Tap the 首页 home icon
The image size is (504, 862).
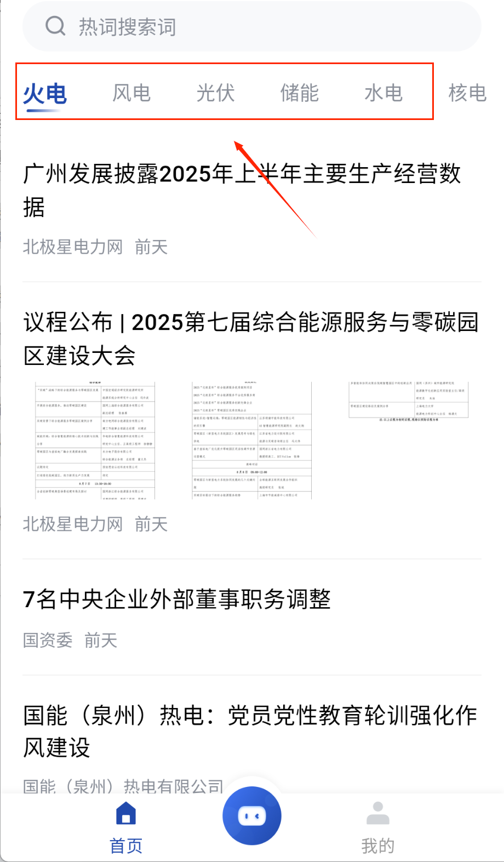coord(126,813)
